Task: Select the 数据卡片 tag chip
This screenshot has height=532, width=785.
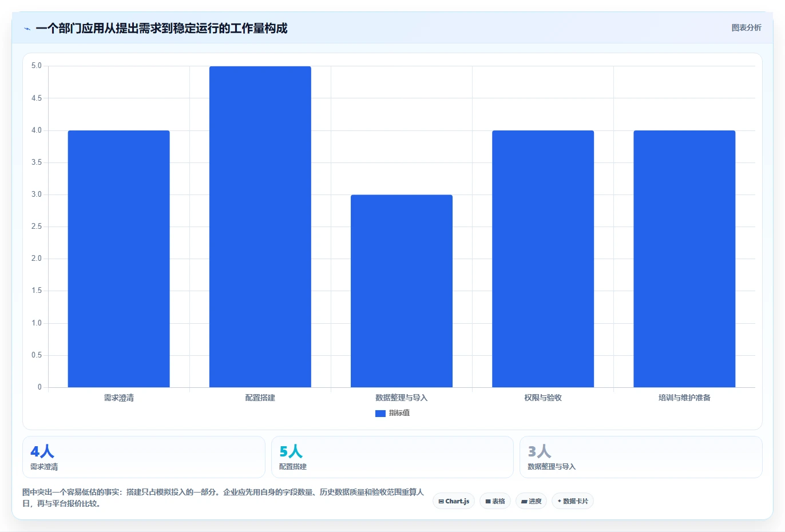Action: (573, 501)
